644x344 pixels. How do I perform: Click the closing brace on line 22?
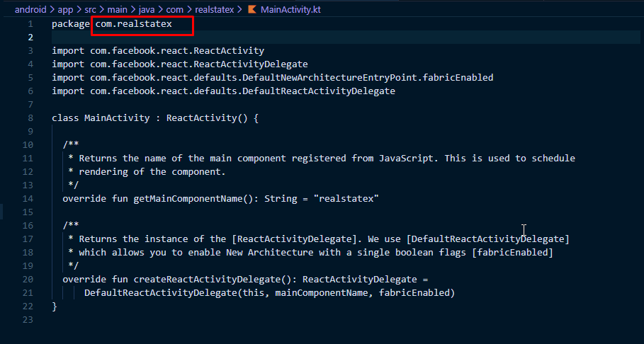[55, 306]
